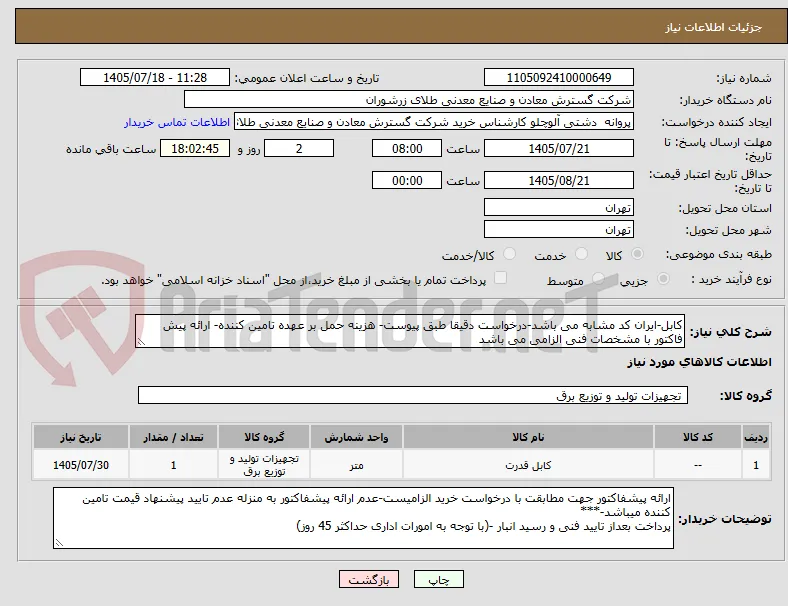The height and width of the screenshot is (606, 788).
Task: Click the need date cell 1405/07/30
Action: click(81, 465)
